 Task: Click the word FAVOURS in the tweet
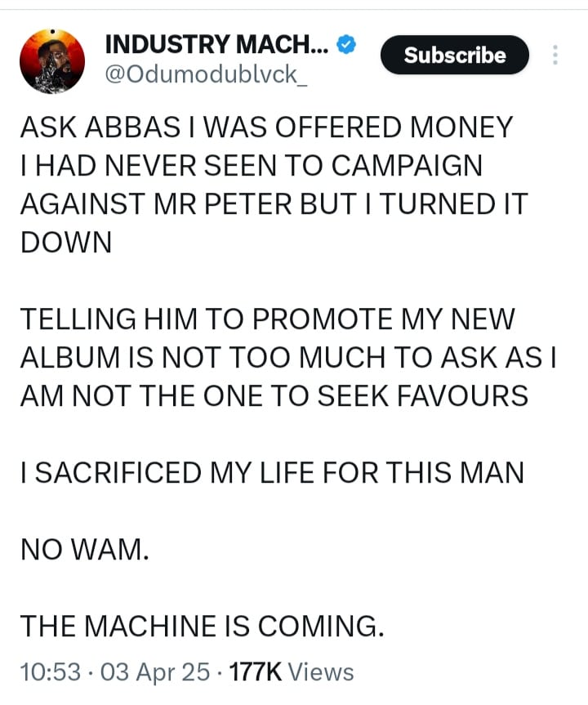click(460, 396)
